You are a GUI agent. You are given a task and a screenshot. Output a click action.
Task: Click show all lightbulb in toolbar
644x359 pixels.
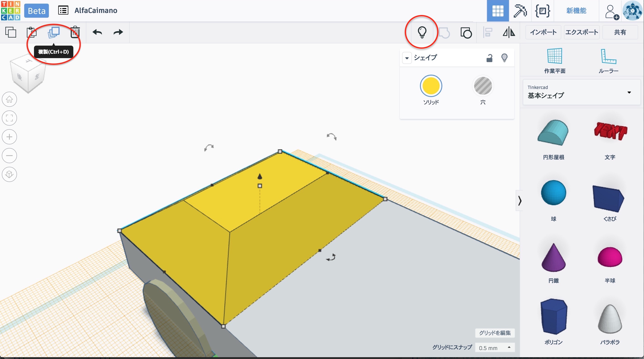click(x=422, y=32)
